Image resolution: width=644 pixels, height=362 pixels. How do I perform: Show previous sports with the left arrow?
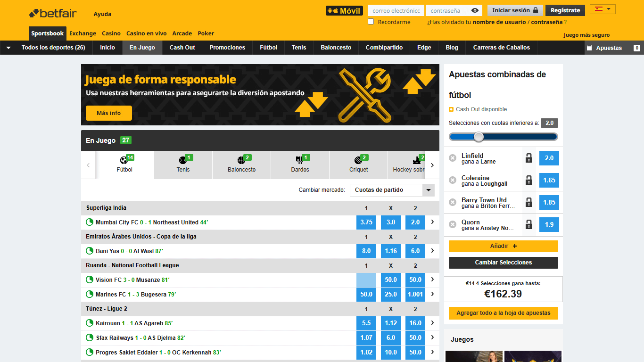pyautogui.click(x=88, y=165)
